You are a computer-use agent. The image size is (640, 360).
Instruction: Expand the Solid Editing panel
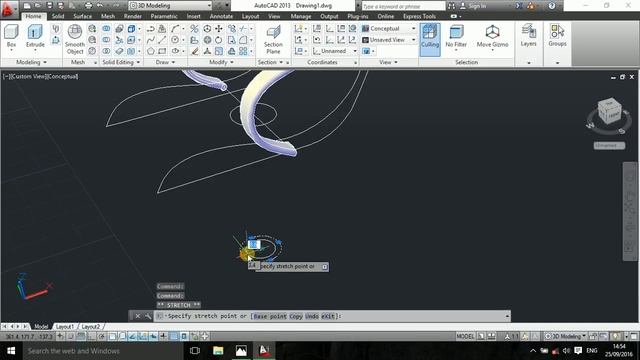[x=121, y=62]
